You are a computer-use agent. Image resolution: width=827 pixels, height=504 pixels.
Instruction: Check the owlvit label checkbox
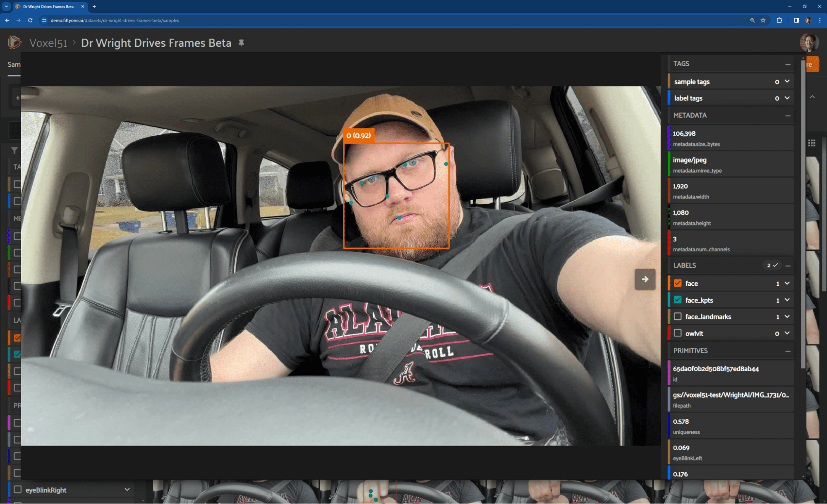(x=678, y=333)
